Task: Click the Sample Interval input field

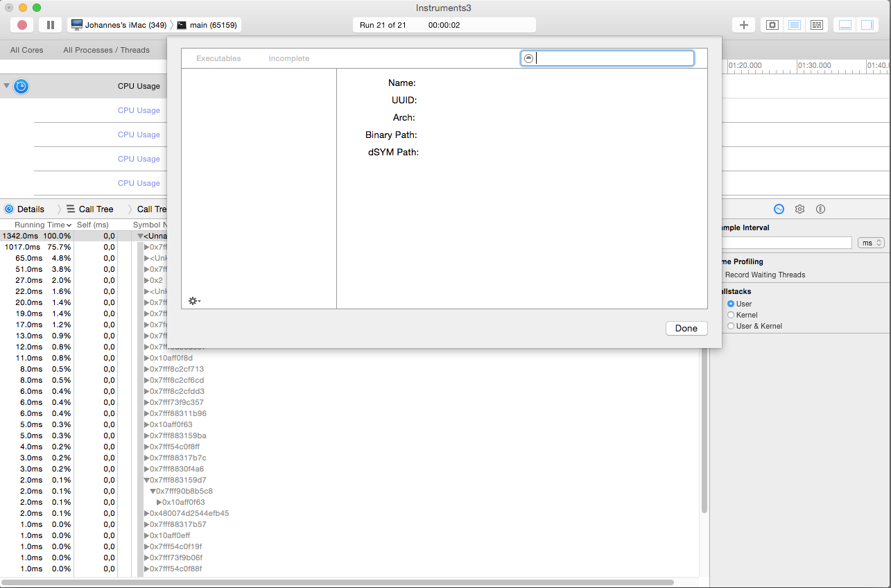Action: pos(787,243)
